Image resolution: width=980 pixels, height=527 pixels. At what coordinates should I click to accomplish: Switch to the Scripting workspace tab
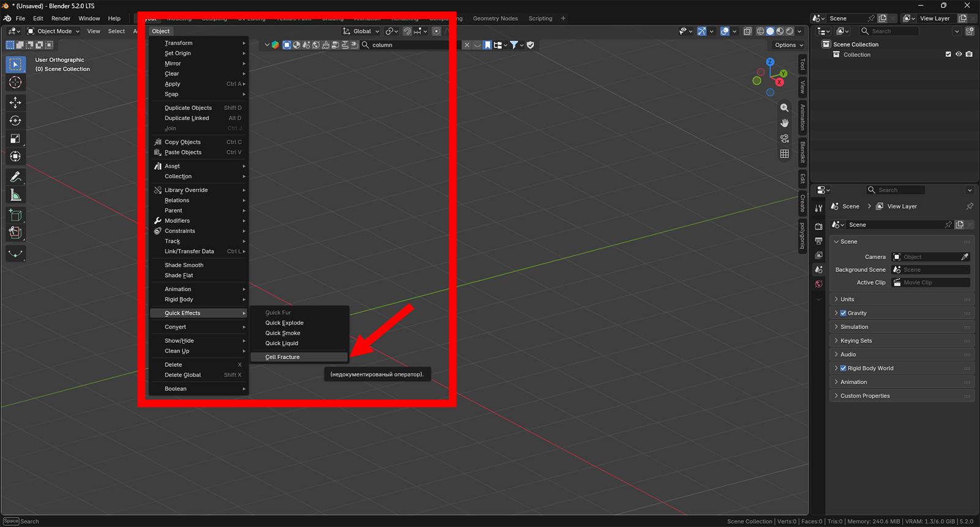pos(540,18)
